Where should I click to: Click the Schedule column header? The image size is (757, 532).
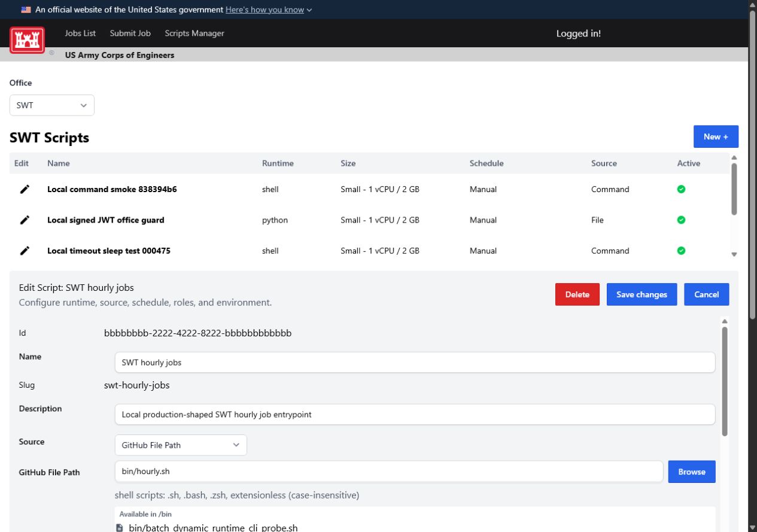click(x=487, y=163)
